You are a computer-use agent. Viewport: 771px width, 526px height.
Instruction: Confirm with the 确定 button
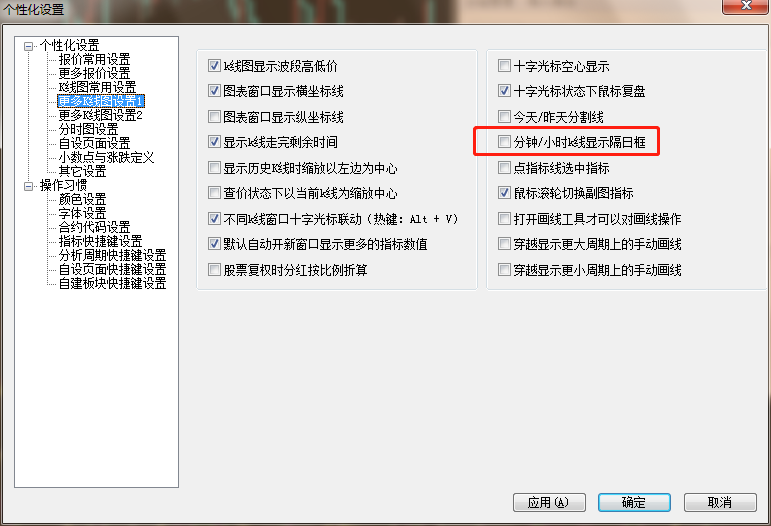[634, 502]
